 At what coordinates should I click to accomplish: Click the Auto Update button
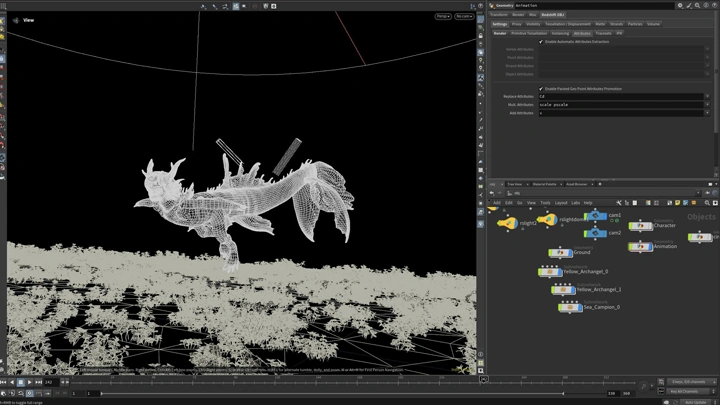(x=696, y=402)
